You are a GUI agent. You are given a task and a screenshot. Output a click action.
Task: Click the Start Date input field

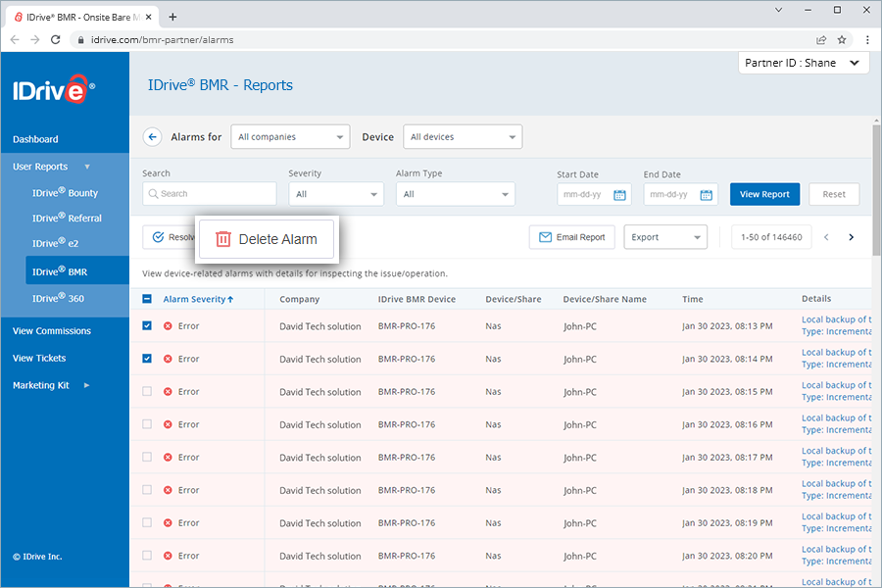click(594, 195)
